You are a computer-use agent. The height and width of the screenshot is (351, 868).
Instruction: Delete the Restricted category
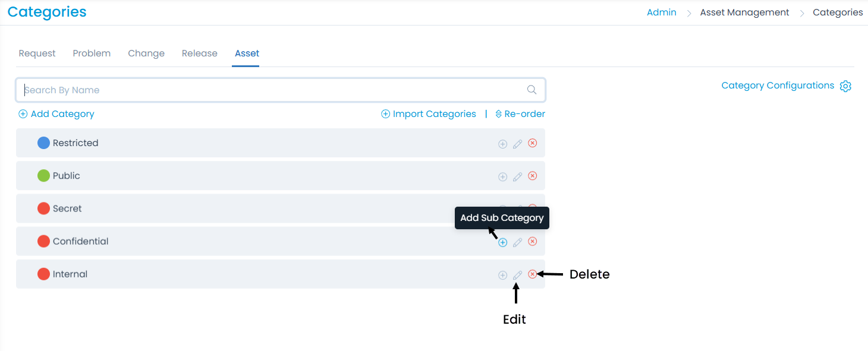(x=533, y=143)
